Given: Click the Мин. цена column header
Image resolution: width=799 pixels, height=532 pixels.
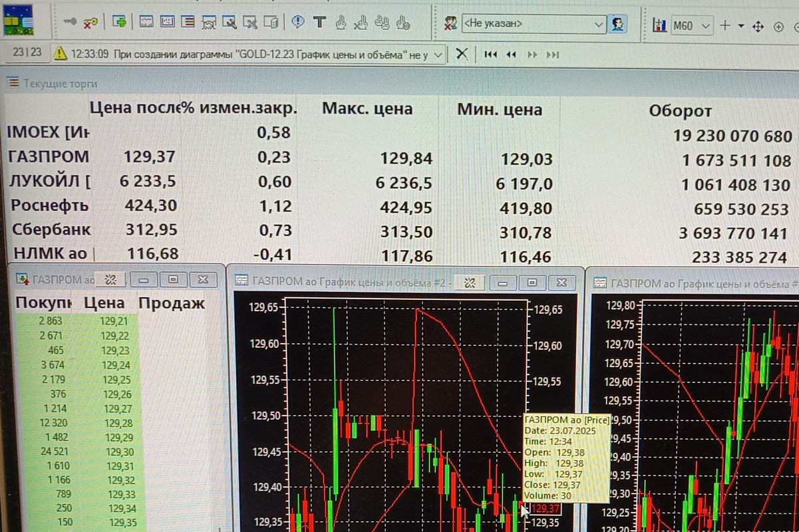Looking at the screenshot, I should (x=500, y=109).
